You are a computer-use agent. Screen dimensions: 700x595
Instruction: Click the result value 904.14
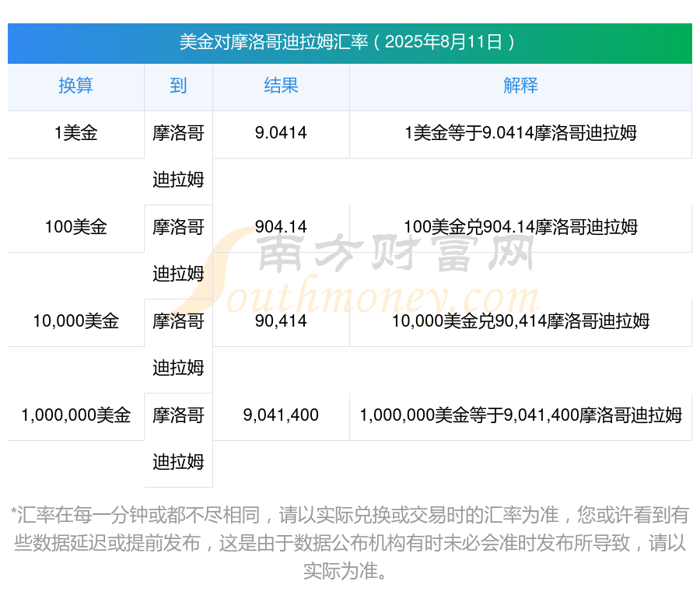tap(281, 227)
